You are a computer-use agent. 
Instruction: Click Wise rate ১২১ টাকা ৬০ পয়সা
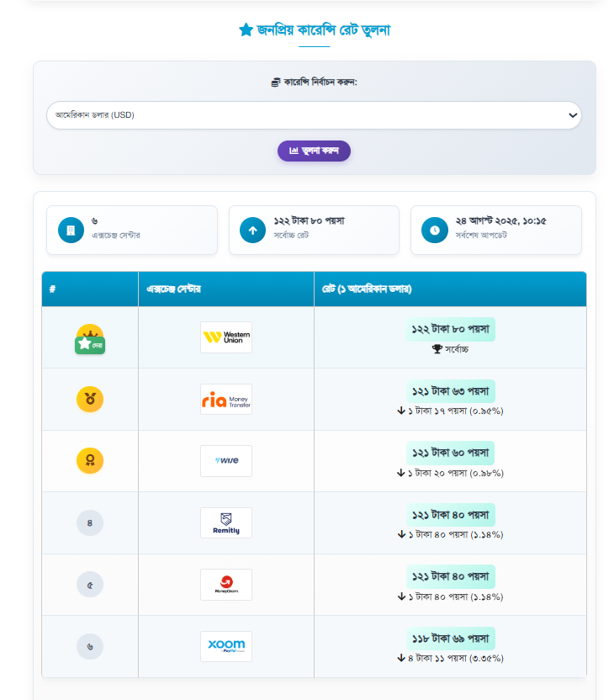click(450, 453)
